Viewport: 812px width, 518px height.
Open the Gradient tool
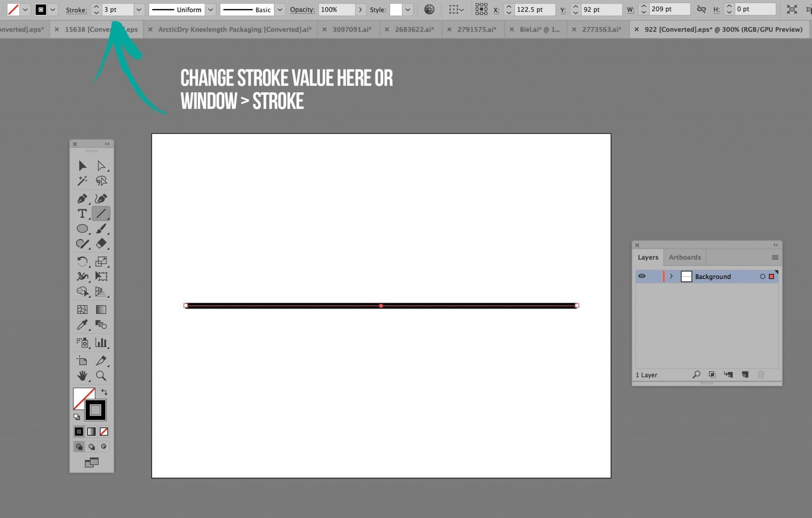[101, 309]
